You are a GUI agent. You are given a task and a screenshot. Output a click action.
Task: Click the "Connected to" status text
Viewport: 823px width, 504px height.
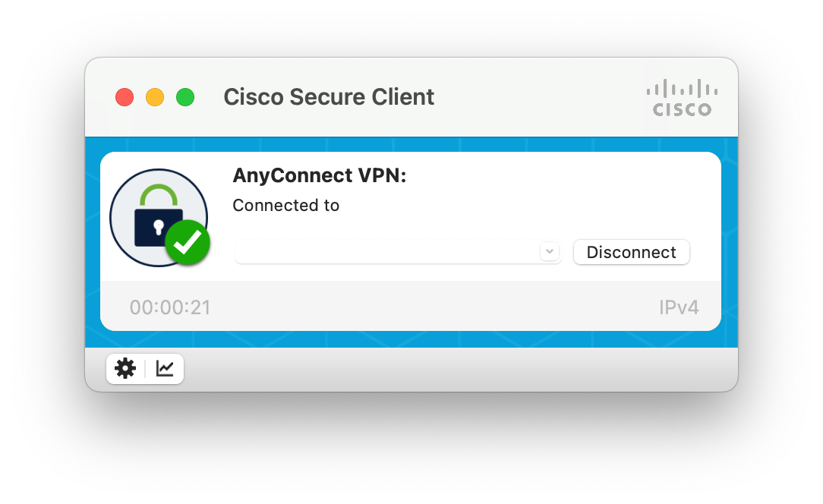point(286,205)
